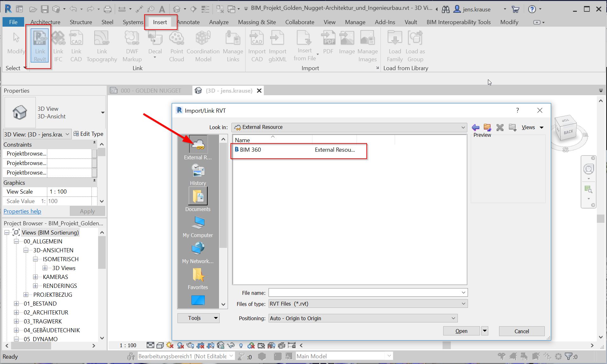Select the Manage Links tool
Screen dimensions: 607x364
(233, 46)
